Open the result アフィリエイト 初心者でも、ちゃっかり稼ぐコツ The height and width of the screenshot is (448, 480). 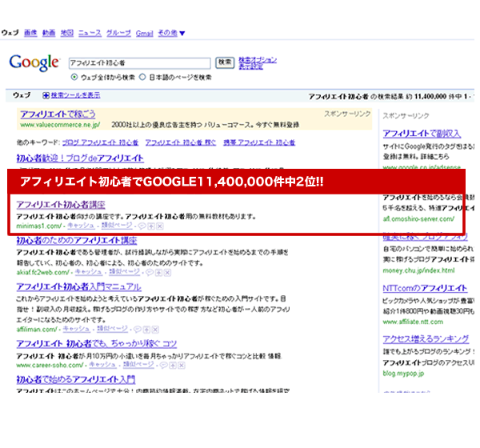[x=97, y=343]
